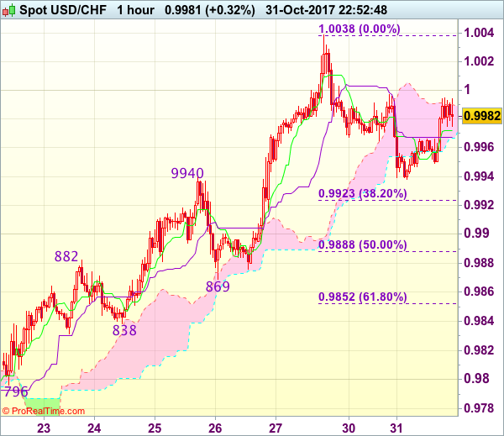Click the '0.9852 (61.80%)' Fibonacci label
Viewport: 504px width, 436px height.
[x=363, y=297]
